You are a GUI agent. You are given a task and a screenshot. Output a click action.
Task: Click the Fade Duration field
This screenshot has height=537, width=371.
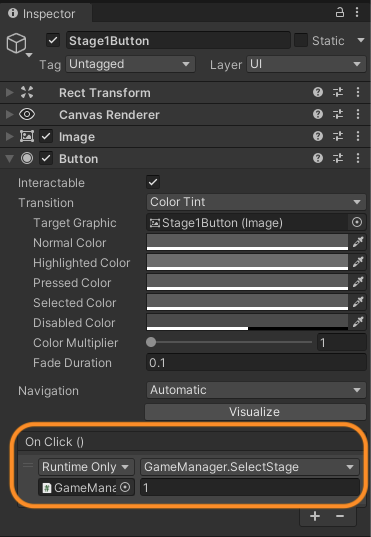click(256, 362)
